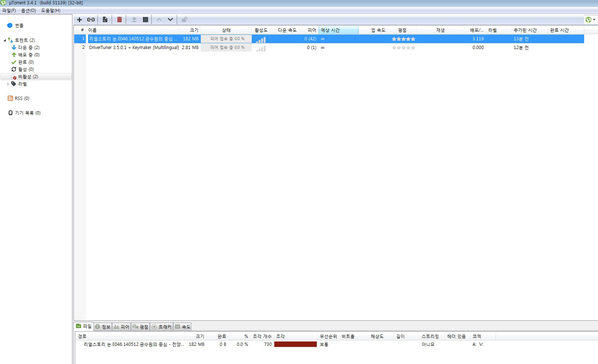Image resolution: width=598 pixels, height=364 pixels.
Task: Click the red pieces bar in files pane
Action: click(x=295, y=344)
